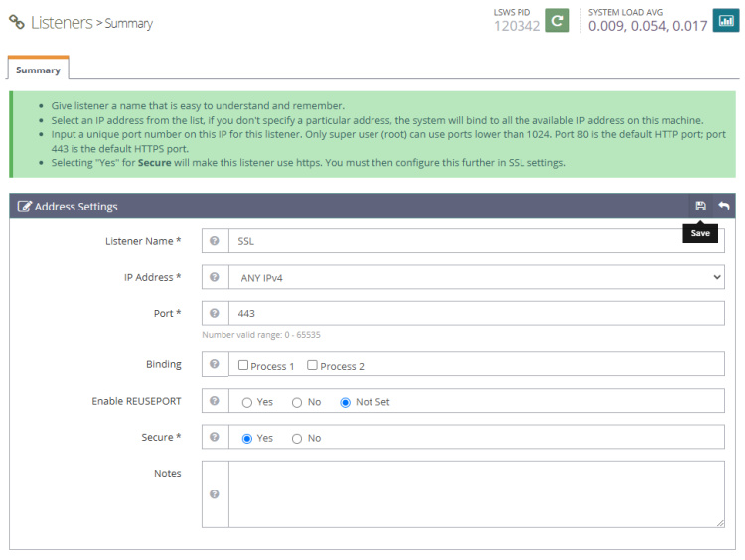Click the help icon beside Port
This screenshot has height=560, width=745.
(215, 314)
